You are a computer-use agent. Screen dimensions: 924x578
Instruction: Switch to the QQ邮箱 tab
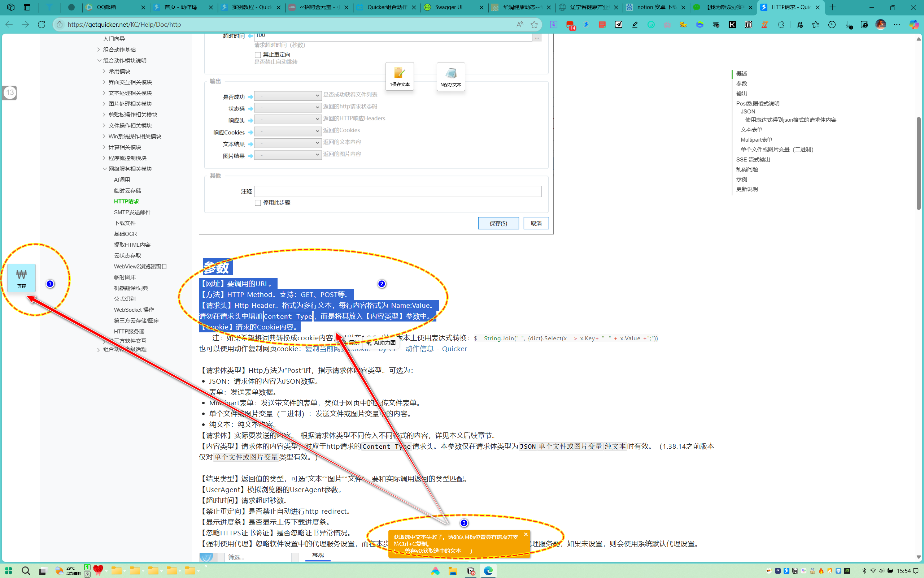coord(115,7)
